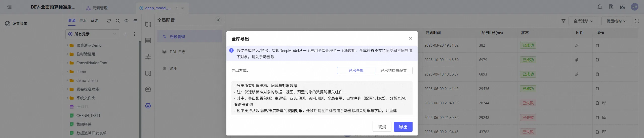
Task: Open the circular more options icon
Action: coord(637,21)
